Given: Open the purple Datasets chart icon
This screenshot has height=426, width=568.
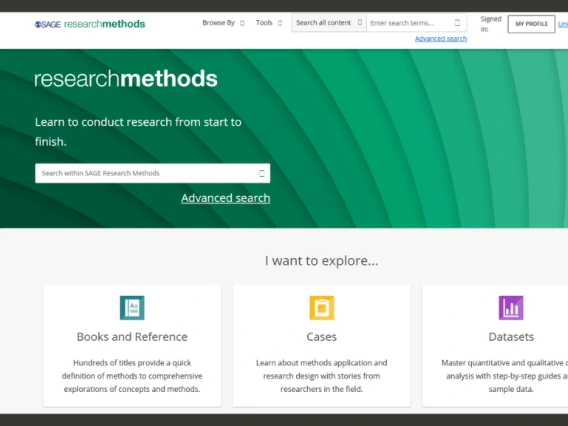Looking at the screenshot, I should (x=511, y=308).
